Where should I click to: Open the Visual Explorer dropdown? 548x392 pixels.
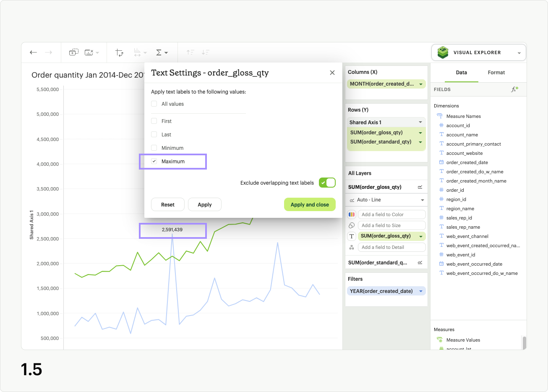coord(519,53)
